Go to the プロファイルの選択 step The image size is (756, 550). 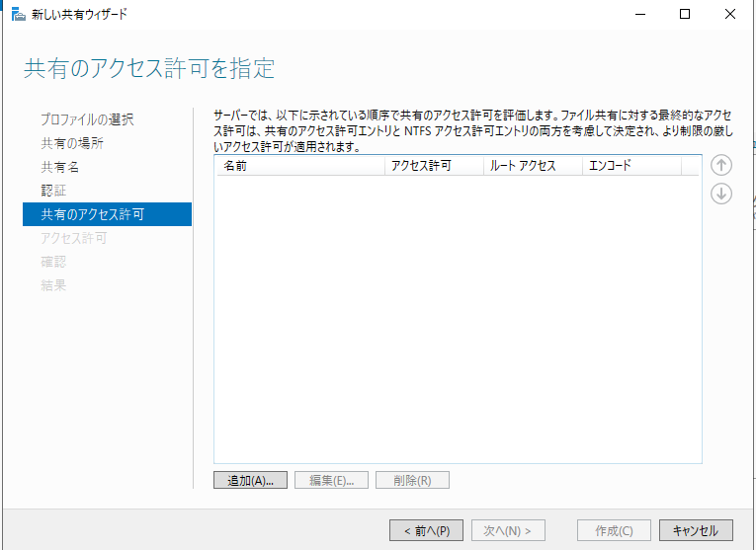point(87,119)
